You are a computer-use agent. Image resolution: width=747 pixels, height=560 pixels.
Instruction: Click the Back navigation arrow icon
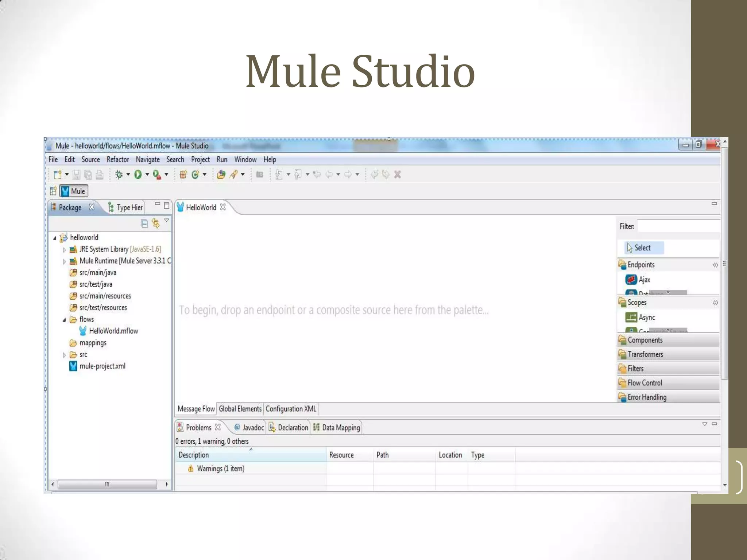(329, 175)
